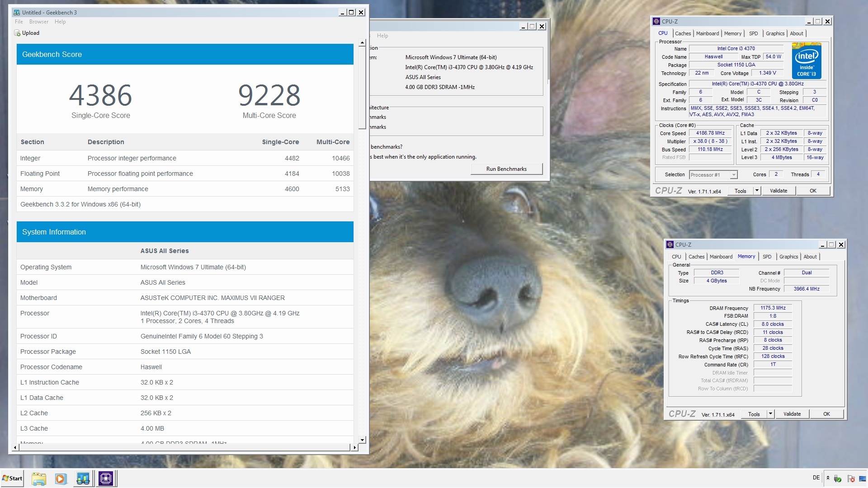868x488 pixels.
Task: Click OK in top CPU-Z window
Action: coord(813,191)
